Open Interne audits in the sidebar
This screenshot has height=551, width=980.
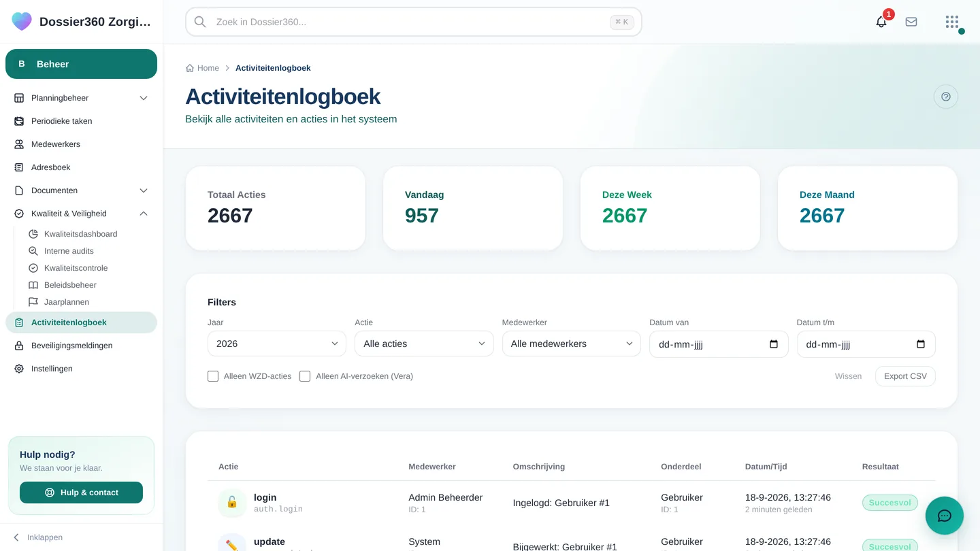(69, 251)
